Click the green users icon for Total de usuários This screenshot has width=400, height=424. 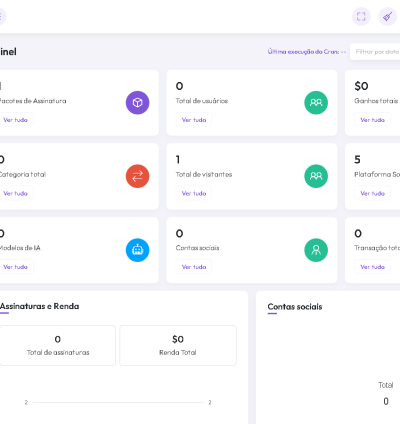316,103
